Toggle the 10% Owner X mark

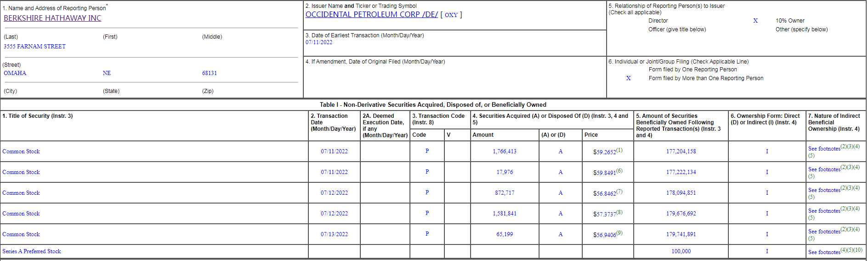pos(755,21)
